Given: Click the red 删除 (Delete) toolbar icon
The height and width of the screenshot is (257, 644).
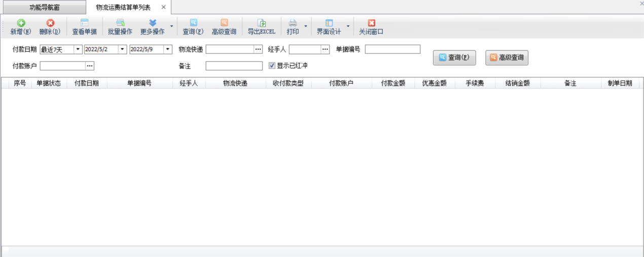Looking at the screenshot, I should tap(50, 23).
